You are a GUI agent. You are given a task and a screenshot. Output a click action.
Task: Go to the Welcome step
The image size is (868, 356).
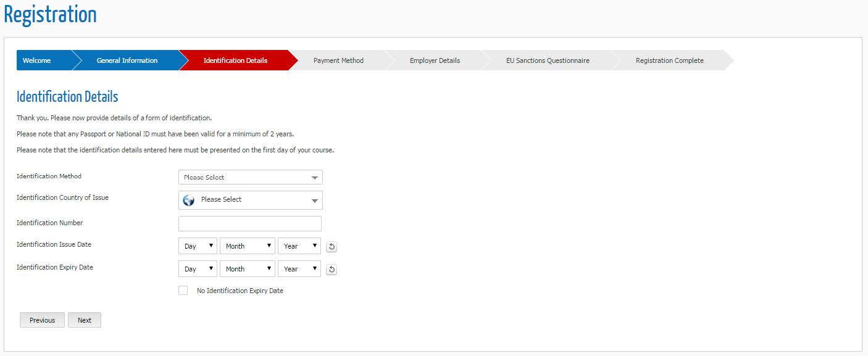(x=37, y=60)
